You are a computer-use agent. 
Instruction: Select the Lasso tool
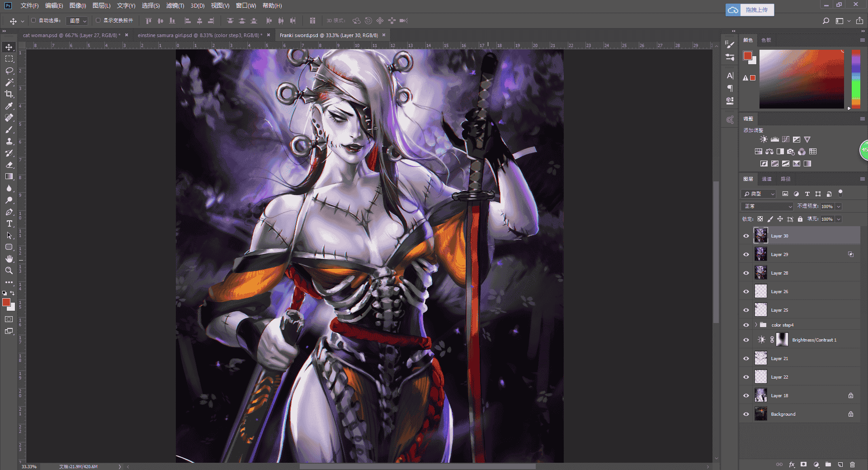9,71
